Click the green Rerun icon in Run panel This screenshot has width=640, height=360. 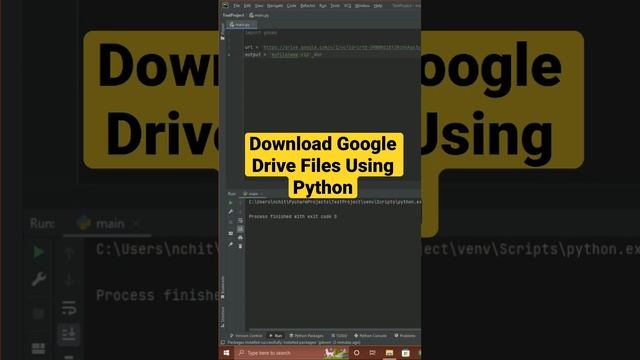[x=231, y=203]
